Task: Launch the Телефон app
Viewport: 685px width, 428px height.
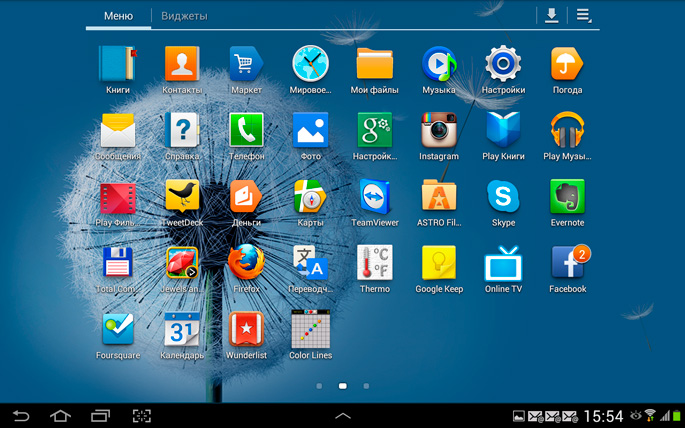Action: point(246,131)
